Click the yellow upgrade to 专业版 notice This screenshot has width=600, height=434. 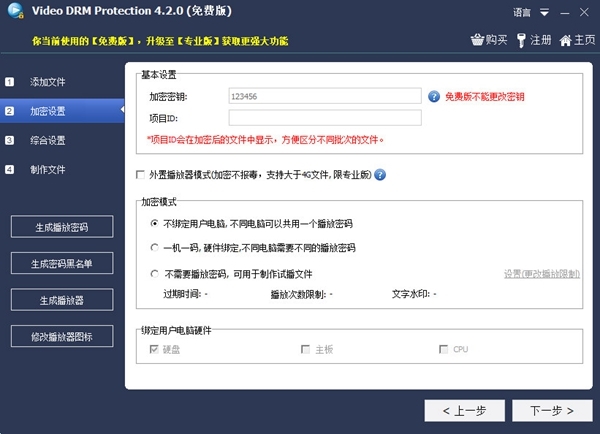point(160,41)
